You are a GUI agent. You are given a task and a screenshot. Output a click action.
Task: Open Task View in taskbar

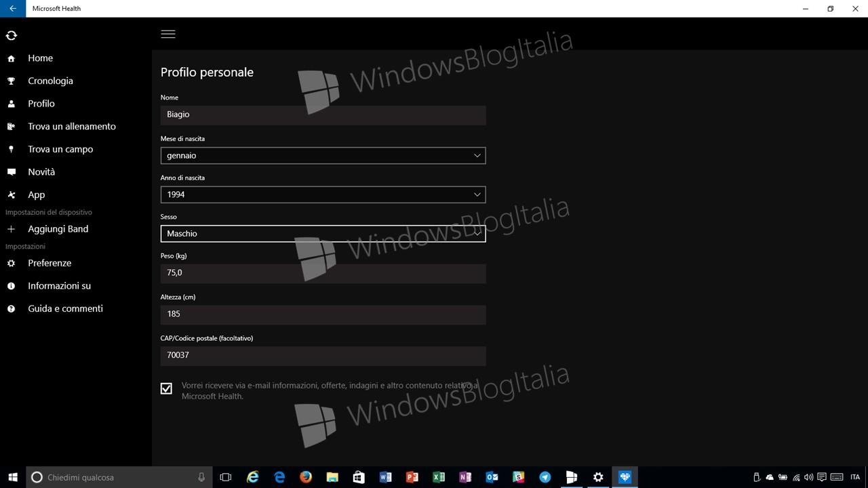[x=226, y=477]
